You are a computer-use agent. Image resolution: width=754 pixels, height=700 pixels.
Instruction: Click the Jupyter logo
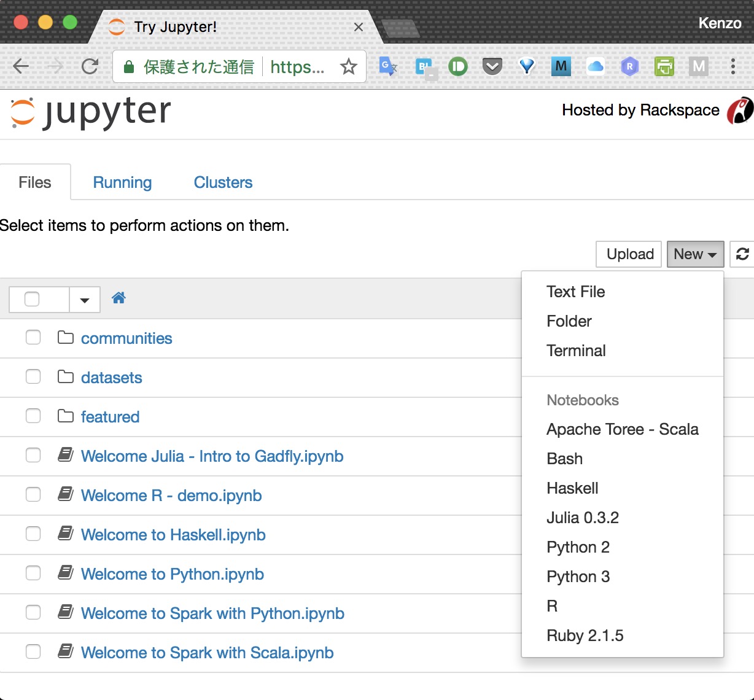(x=89, y=112)
